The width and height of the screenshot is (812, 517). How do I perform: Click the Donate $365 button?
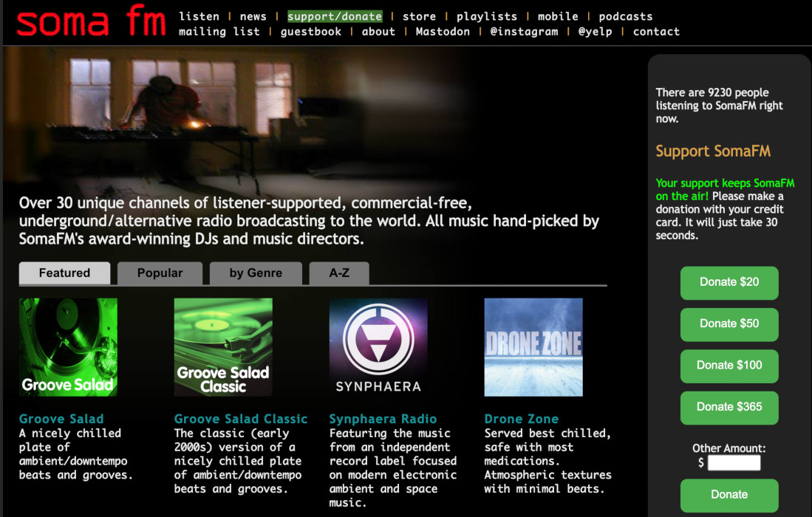[x=729, y=408]
